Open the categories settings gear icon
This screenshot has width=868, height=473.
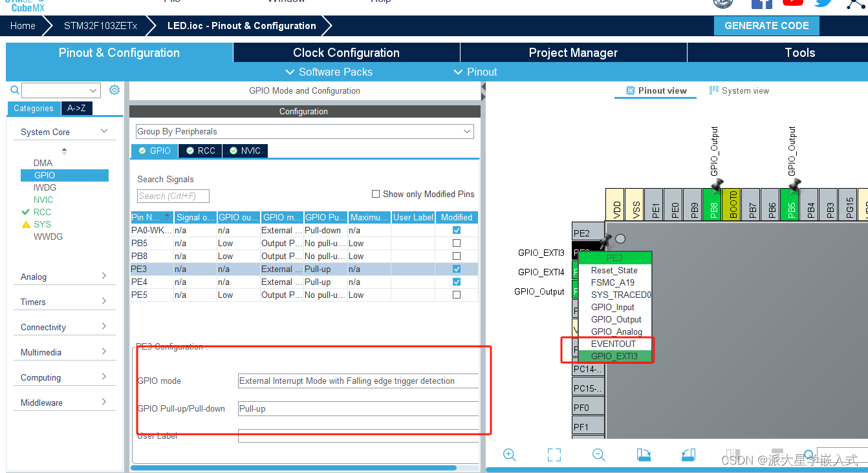click(x=114, y=90)
